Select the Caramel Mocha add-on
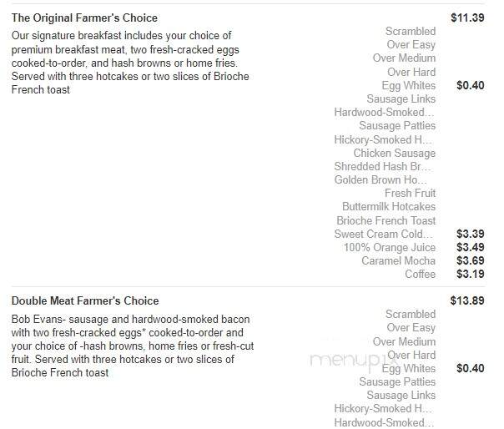This screenshot has width=504, height=429. click(399, 260)
